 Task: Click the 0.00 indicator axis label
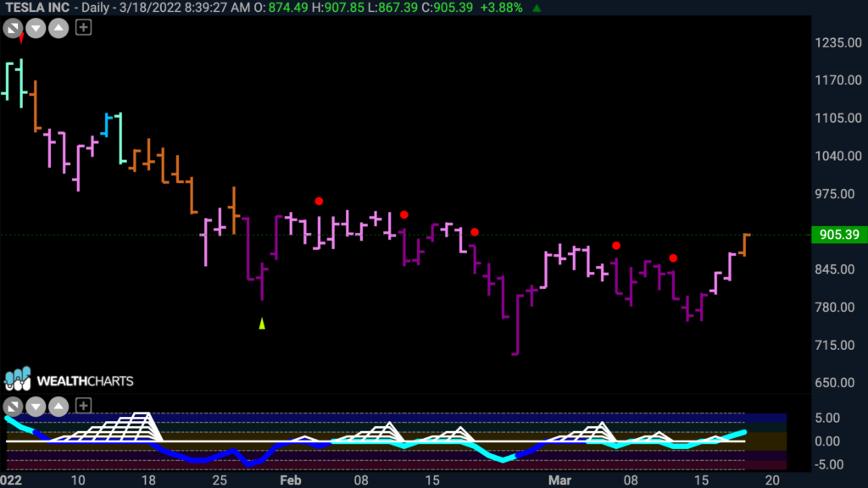tap(827, 441)
